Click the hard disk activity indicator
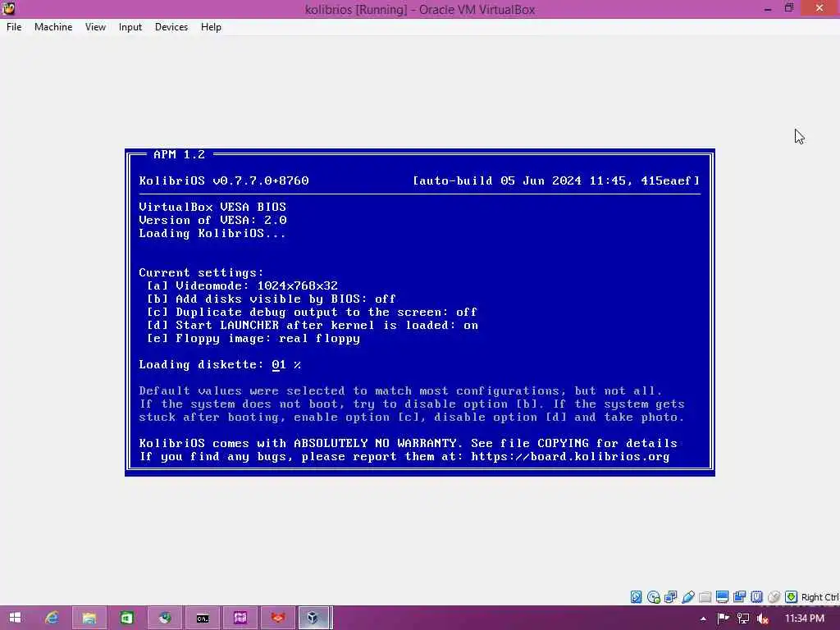This screenshot has height=630, width=840. tap(636, 597)
